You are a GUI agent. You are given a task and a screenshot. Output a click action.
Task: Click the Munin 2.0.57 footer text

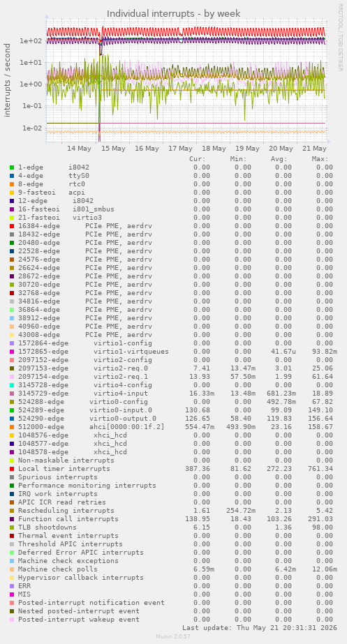pyautogui.click(x=173, y=636)
